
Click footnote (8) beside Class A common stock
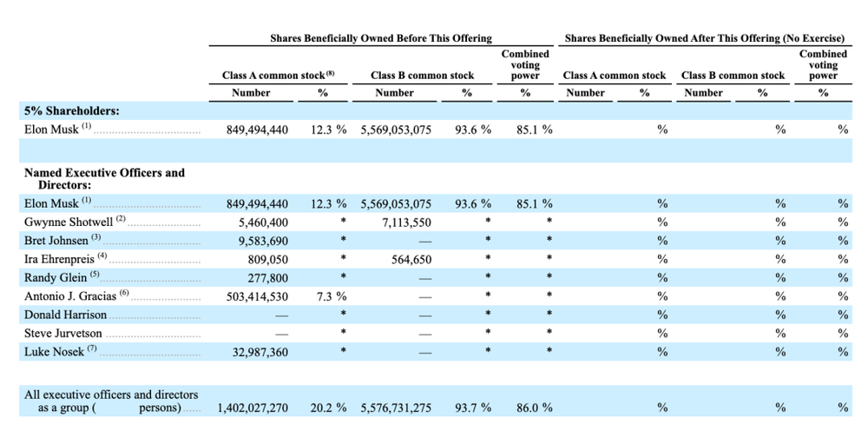(x=331, y=73)
